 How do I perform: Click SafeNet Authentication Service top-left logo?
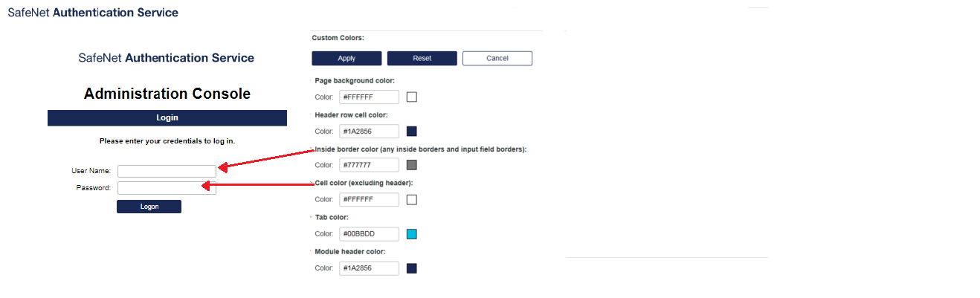tap(93, 13)
